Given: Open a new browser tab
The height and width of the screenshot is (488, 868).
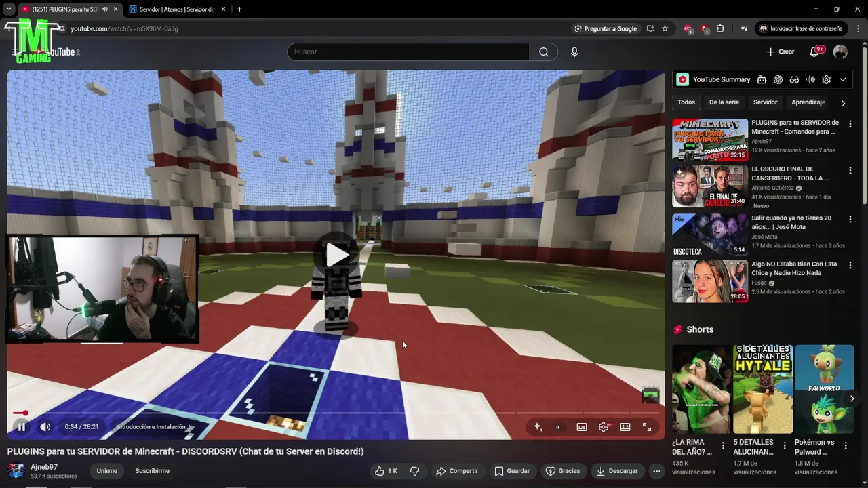Looking at the screenshot, I should (x=239, y=9).
